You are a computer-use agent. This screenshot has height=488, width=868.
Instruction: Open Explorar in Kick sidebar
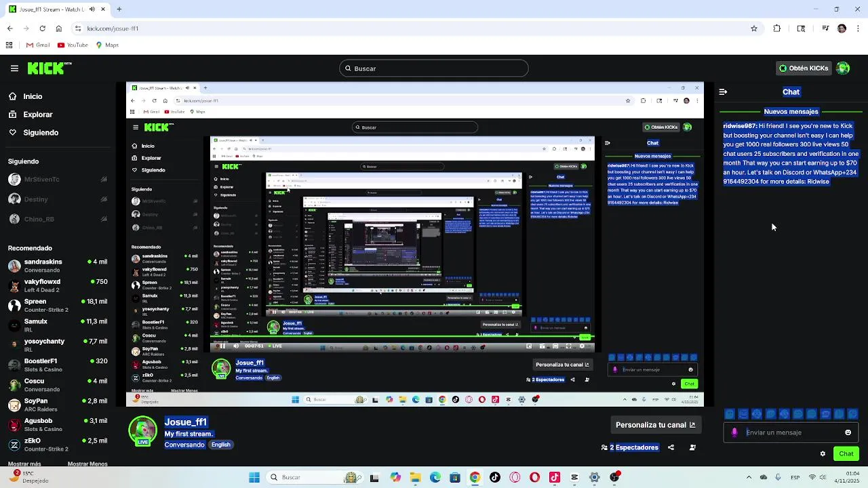38,115
